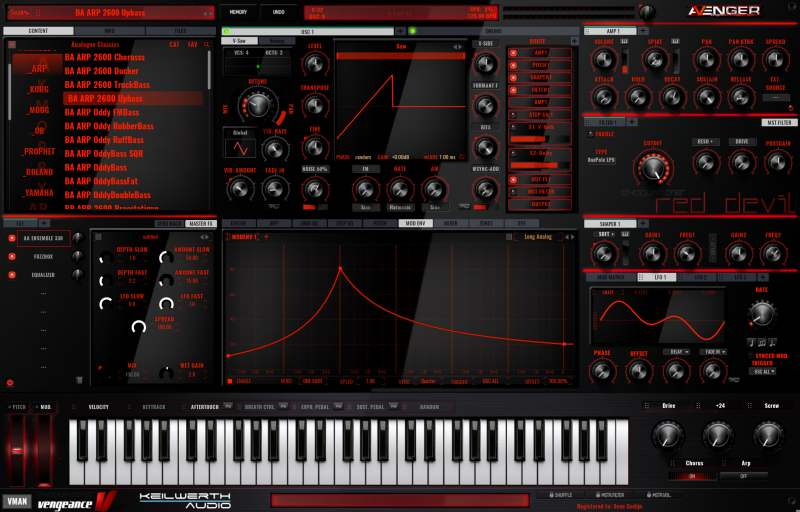This screenshot has width=800, height=512.
Task: Click the plus icon next to FILTER 1 tab
Action: tap(632, 122)
